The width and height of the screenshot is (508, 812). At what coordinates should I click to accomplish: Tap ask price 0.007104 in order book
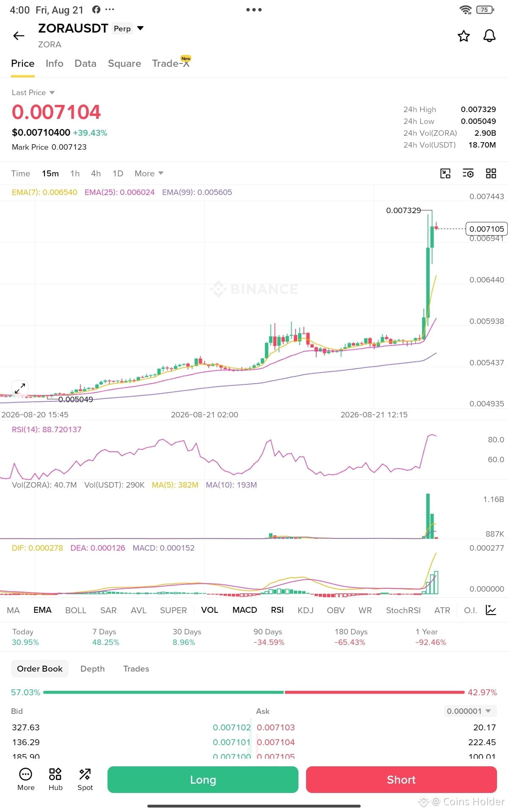[276, 742]
